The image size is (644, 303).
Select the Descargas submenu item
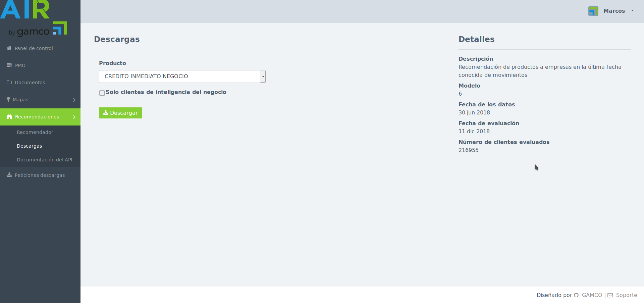coord(29,146)
